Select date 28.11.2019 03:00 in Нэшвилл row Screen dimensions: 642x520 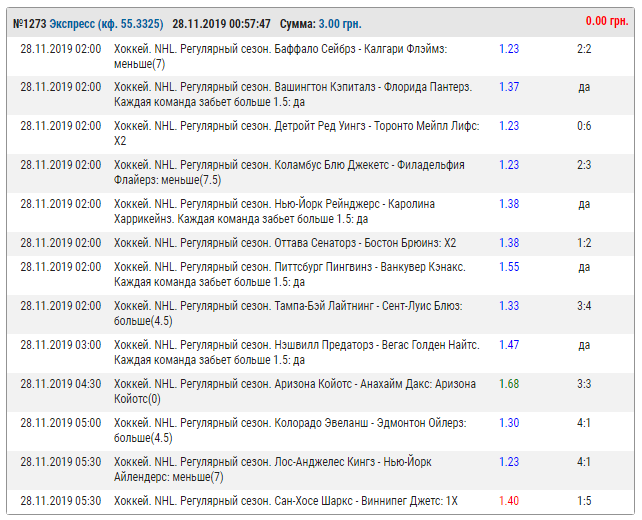coord(61,345)
